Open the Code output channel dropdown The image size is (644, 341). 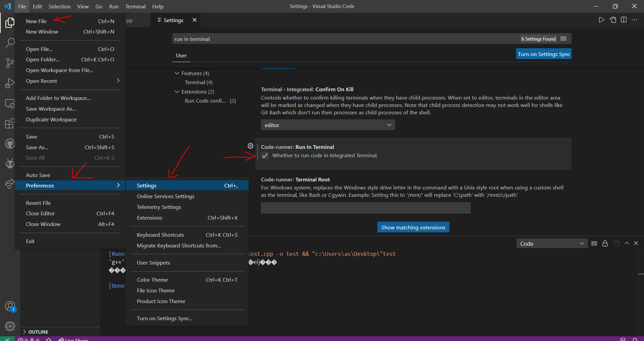(x=552, y=244)
